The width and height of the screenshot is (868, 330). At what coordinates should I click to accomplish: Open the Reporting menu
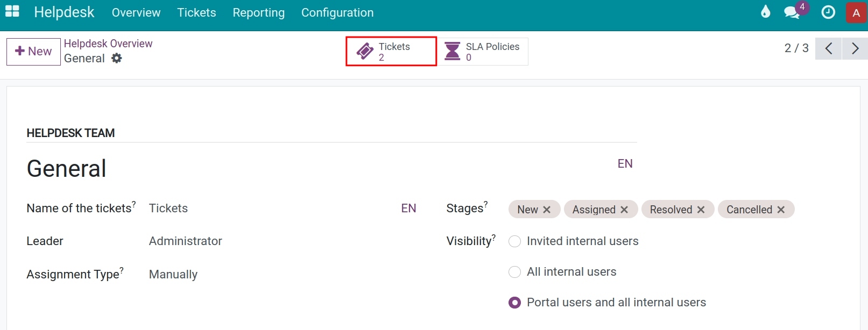(259, 12)
